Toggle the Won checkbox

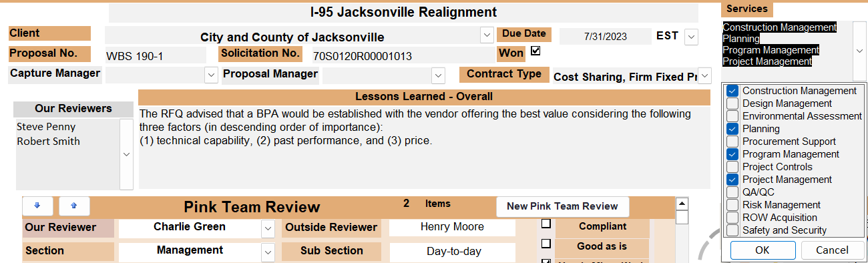click(x=535, y=51)
